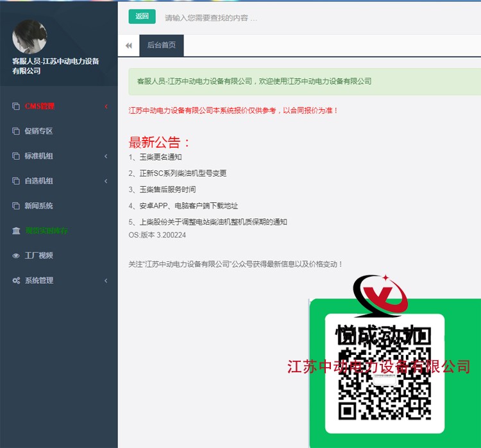This screenshot has width=481, height=448.
Task: Click the CMS管理 copy icon in sidebar
Action: coord(16,107)
